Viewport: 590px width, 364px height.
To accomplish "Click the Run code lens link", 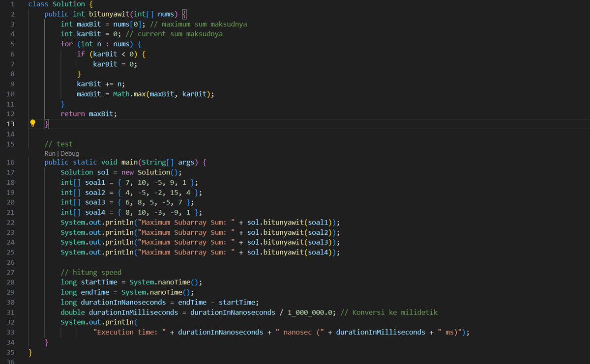I will pos(51,153).
